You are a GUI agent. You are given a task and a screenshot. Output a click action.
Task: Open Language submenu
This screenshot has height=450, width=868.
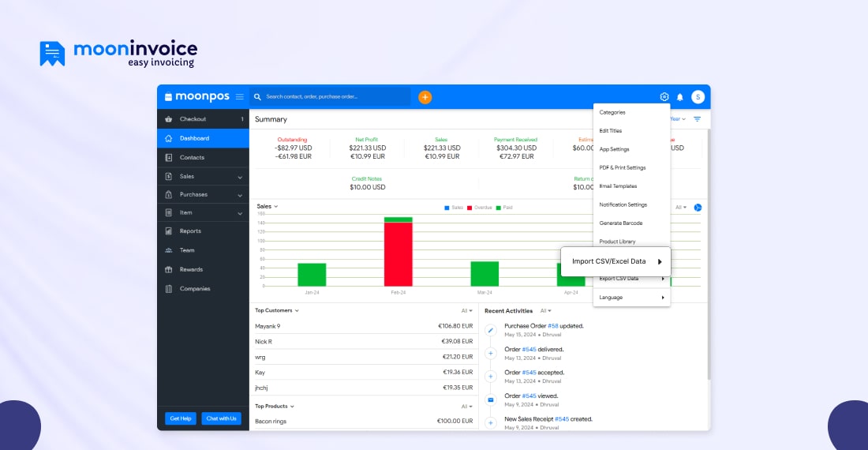[631, 297]
